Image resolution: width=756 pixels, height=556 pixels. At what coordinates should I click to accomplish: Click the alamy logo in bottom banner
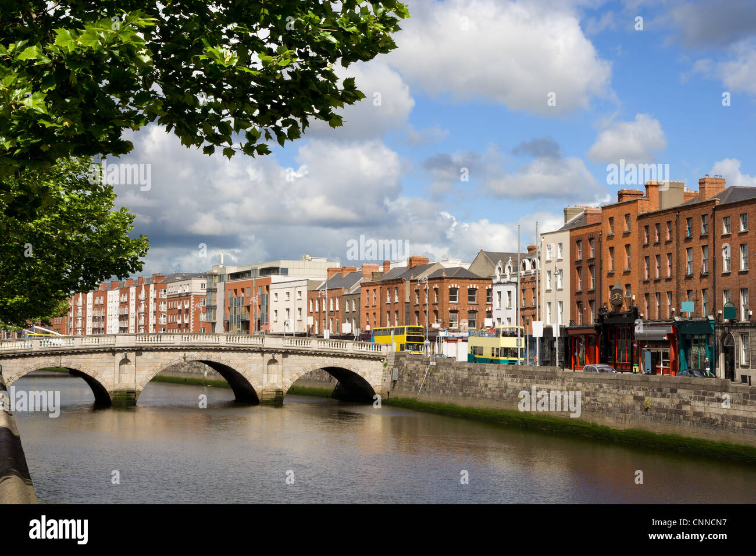59,530
